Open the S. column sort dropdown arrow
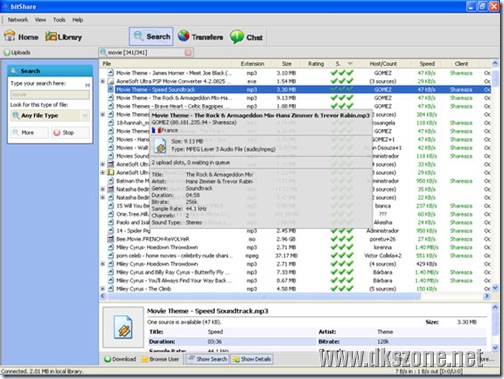This screenshot has height=379, width=504. point(350,63)
